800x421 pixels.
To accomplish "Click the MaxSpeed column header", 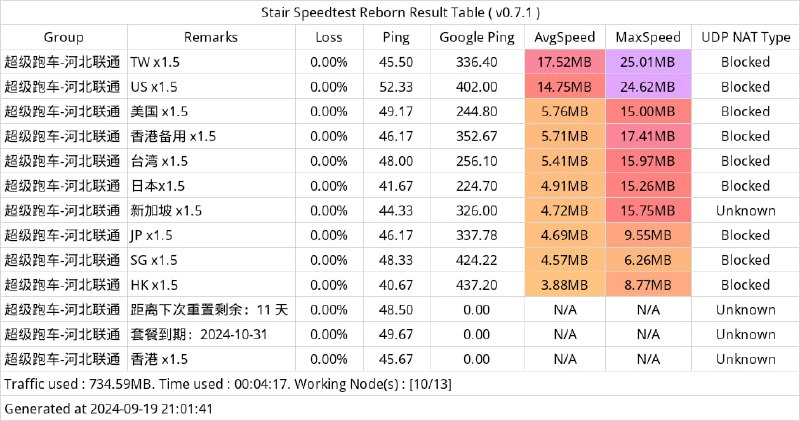I will coord(648,37).
